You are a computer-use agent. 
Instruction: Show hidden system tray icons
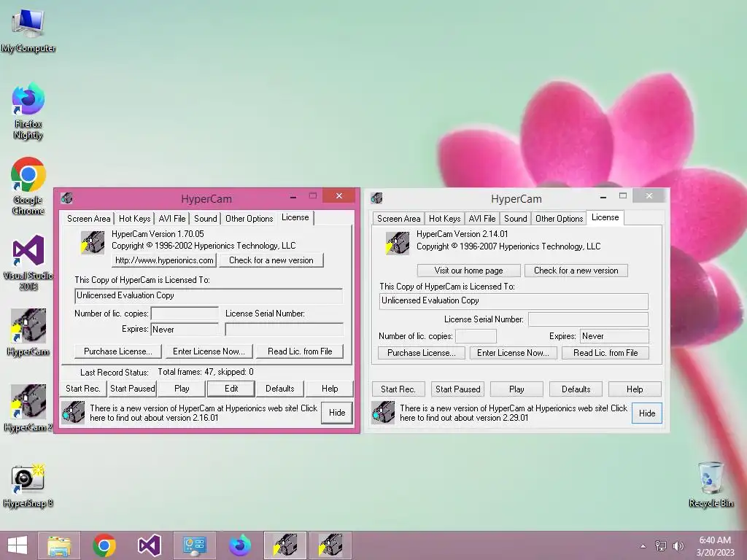point(643,545)
